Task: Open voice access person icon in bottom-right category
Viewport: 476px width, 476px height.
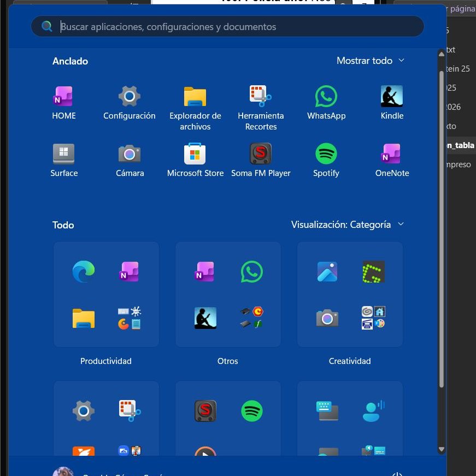Action: (373, 411)
